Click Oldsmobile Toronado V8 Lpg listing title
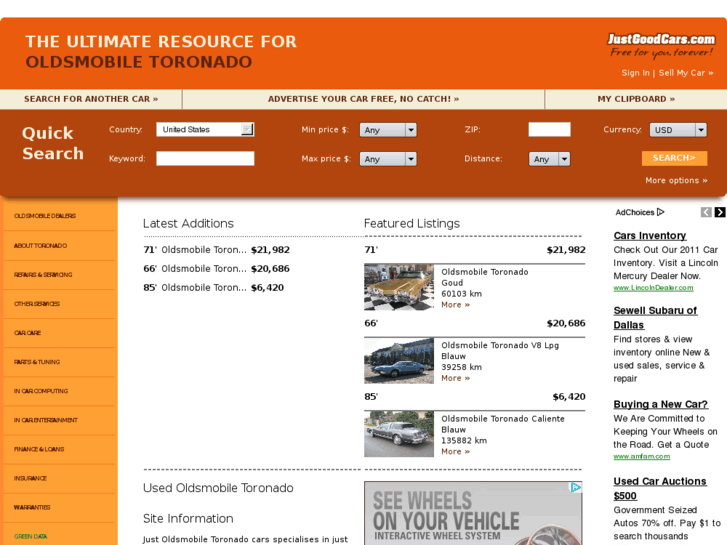The height and width of the screenshot is (545, 727). 500,346
